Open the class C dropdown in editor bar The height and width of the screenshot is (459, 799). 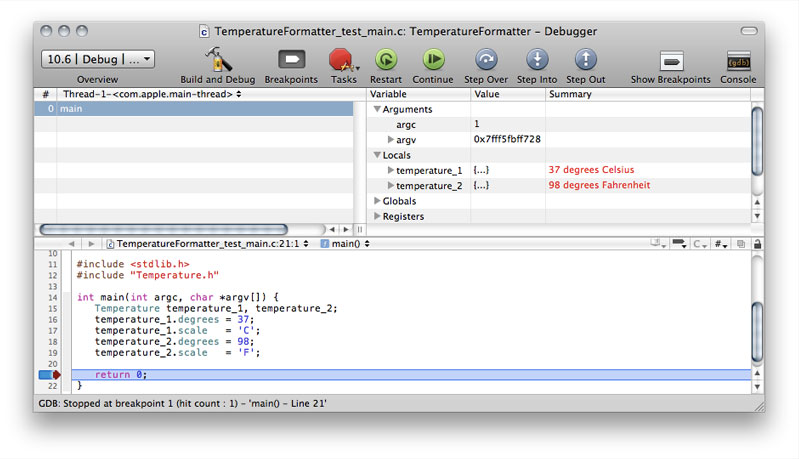click(x=700, y=244)
